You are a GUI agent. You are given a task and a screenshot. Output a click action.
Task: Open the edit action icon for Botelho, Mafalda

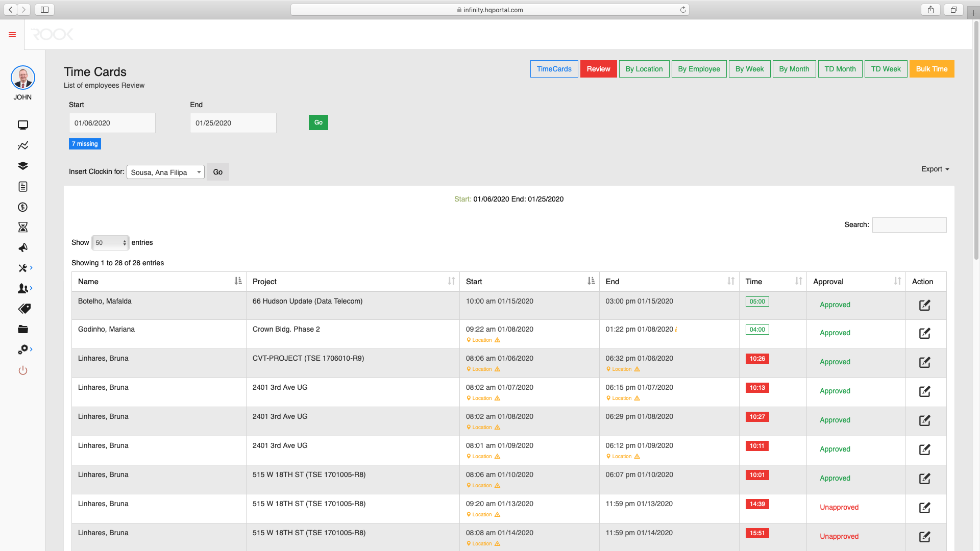coord(925,305)
